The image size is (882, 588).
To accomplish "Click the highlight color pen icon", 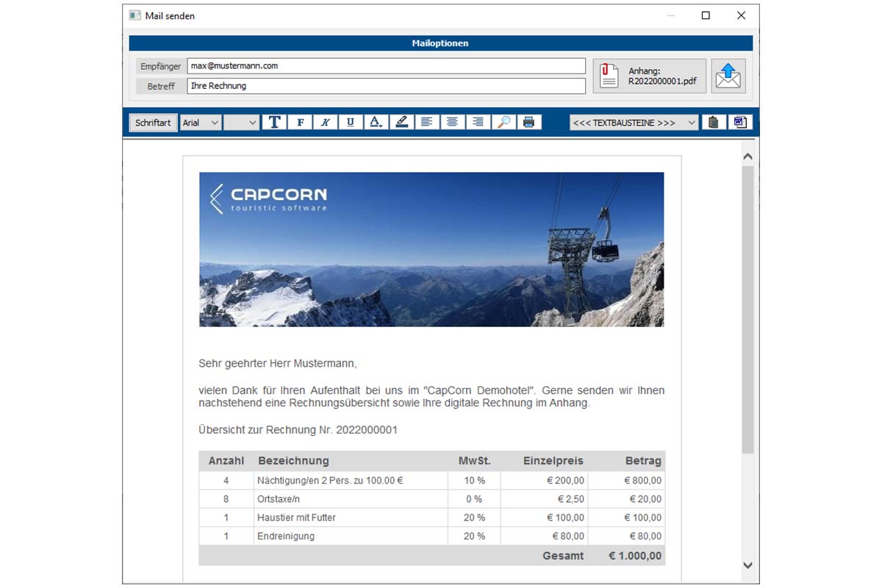I will click(401, 123).
